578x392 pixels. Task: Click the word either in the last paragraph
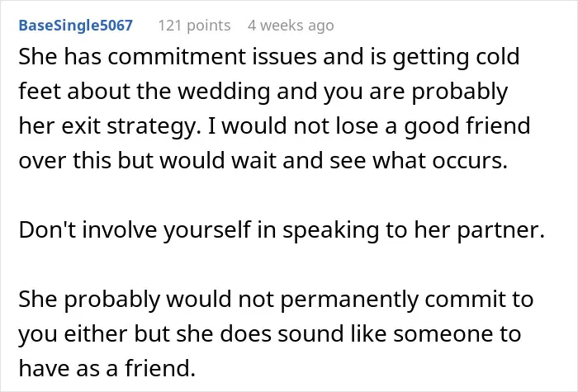[x=96, y=334]
